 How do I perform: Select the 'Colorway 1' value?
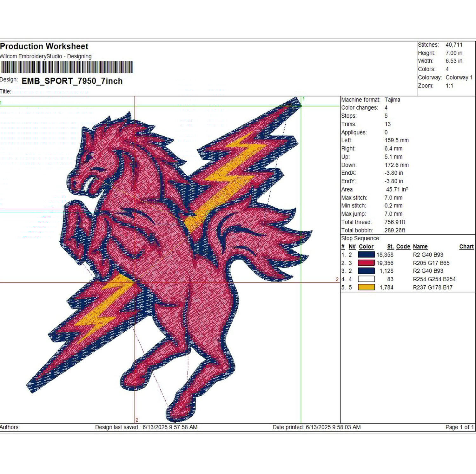(459, 77)
